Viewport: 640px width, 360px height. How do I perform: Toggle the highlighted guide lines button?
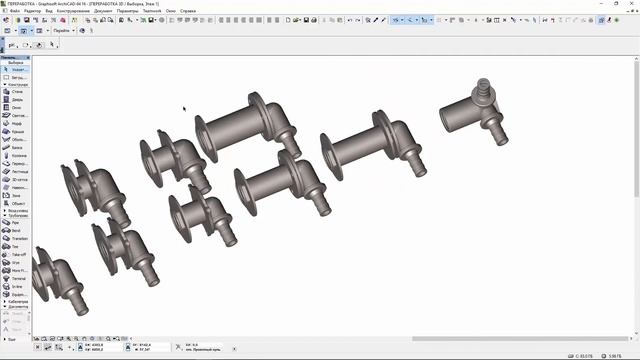[395, 20]
